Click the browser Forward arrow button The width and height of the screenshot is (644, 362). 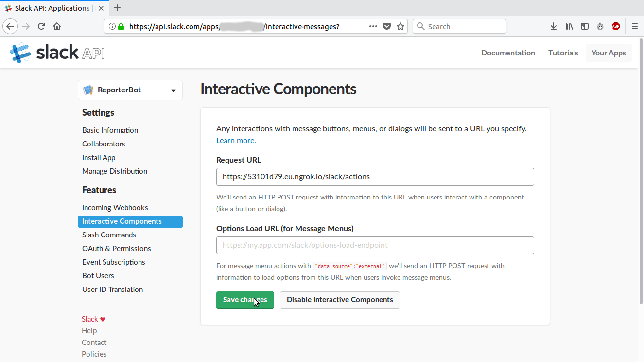pos(26,26)
